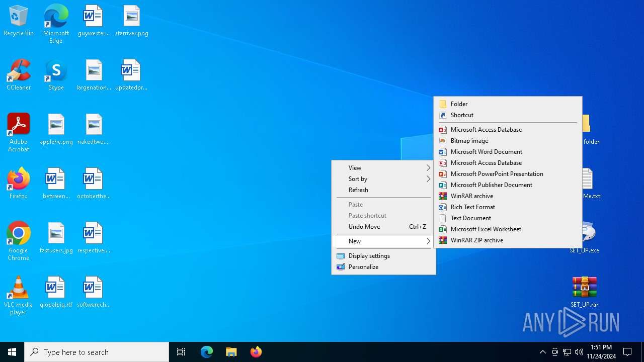Select the updatedpr Word document icon
This screenshot has width=644, height=362.
coord(131,75)
